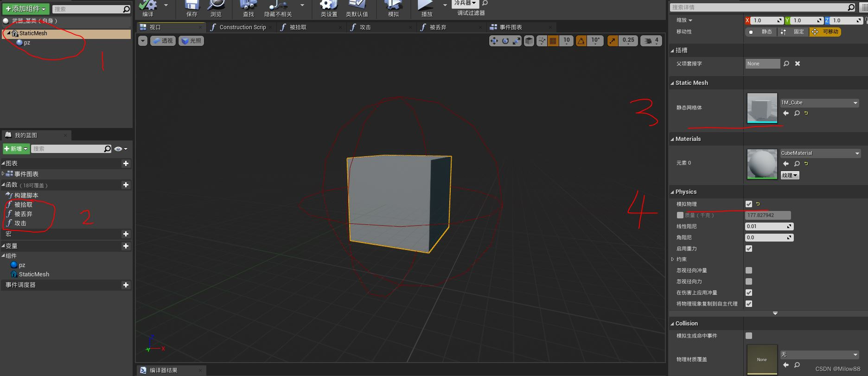The height and width of the screenshot is (376, 868).
Task: Disable the 模拟物理 checkbox
Action: [748, 204]
